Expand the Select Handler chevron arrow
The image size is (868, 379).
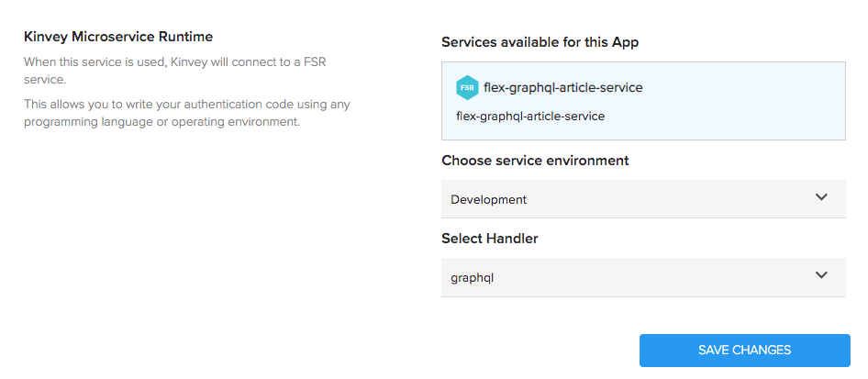click(821, 274)
